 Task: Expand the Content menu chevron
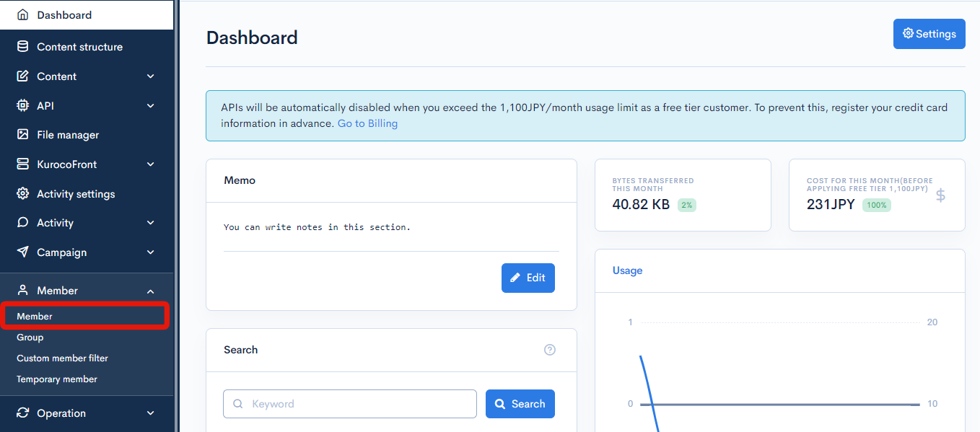[x=150, y=76]
